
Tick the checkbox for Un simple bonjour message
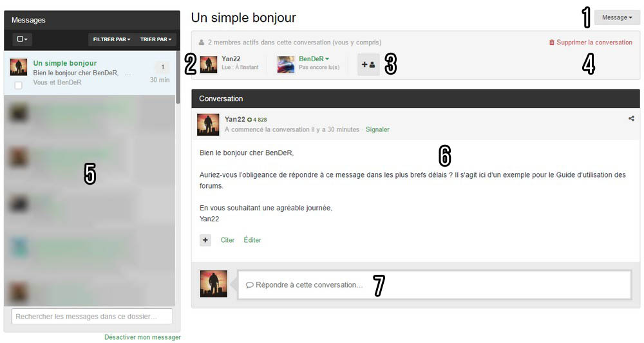[x=19, y=86]
